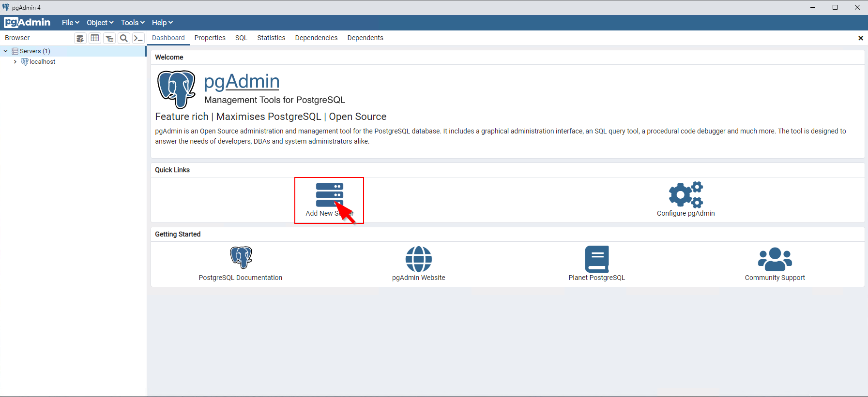
Task: Open the pgAdmin Website globe icon
Action: click(419, 259)
